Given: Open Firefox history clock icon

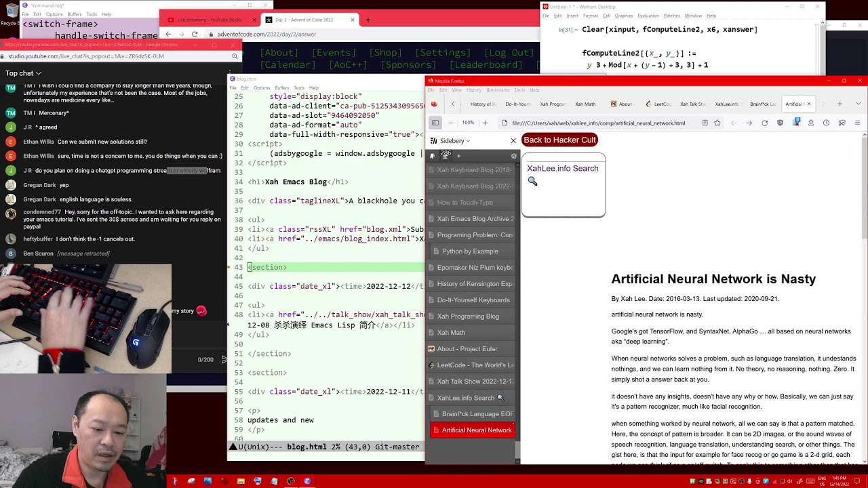Looking at the screenshot, I should 826,123.
